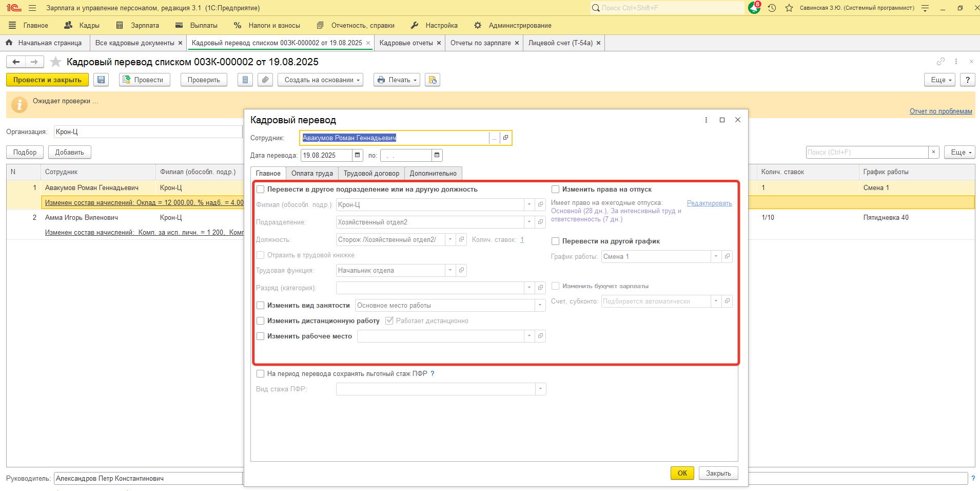Add the document to favorites with the star
The height and width of the screenshot is (491, 980).
coord(56,62)
